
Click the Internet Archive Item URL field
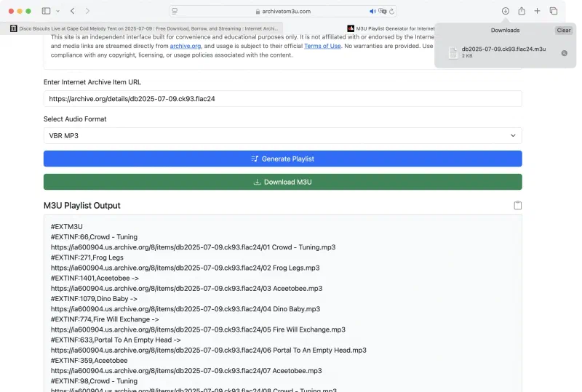(x=282, y=99)
